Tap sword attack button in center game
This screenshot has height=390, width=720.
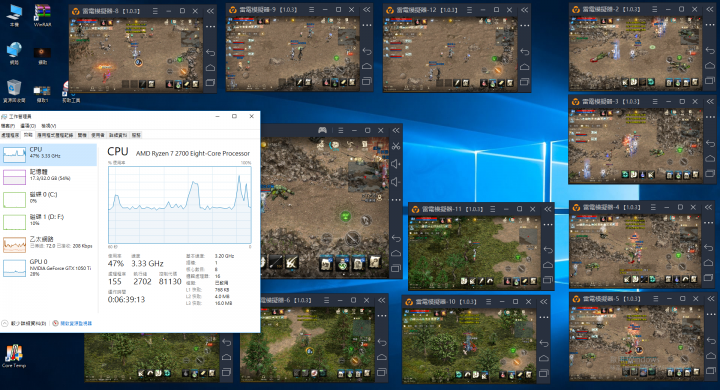[352, 238]
